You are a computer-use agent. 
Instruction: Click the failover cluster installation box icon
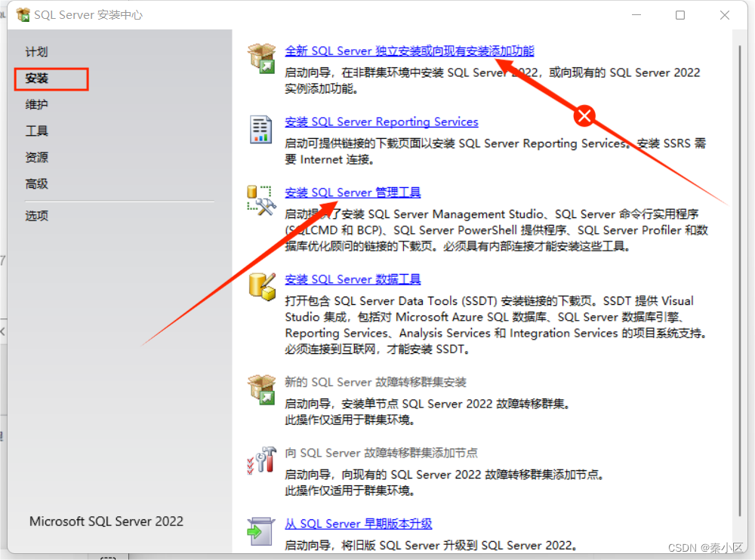click(261, 389)
